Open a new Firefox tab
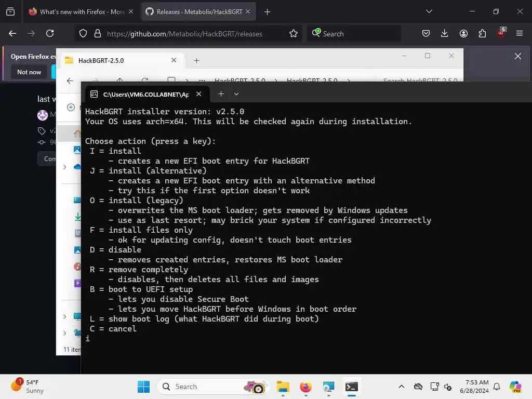This screenshot has width=532, height=399. 268,12
